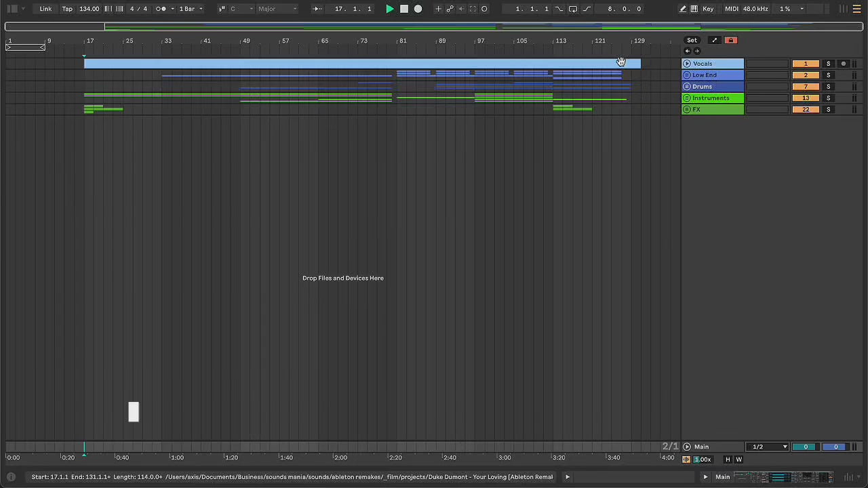Open the Major scale dropdown

277,9
